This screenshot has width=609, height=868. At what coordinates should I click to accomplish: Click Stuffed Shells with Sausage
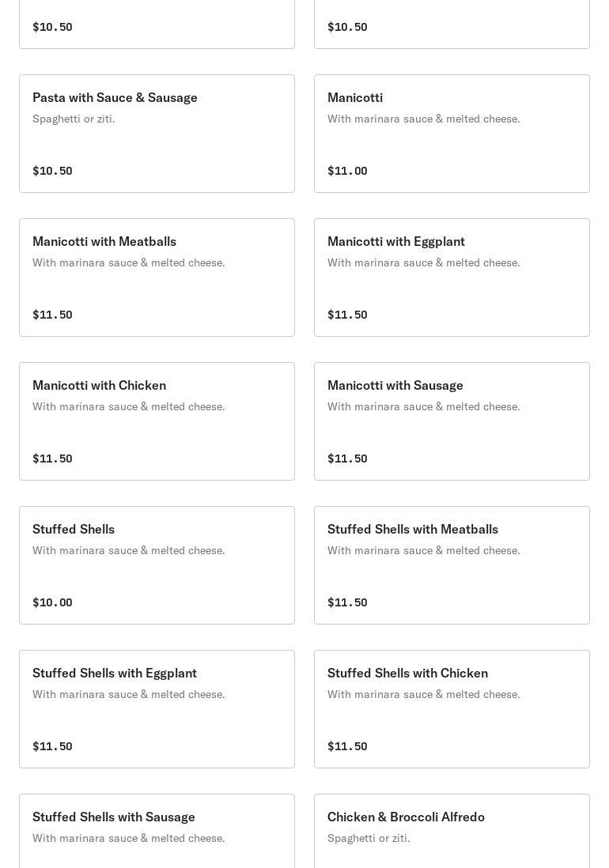click(x=157, y=830)
